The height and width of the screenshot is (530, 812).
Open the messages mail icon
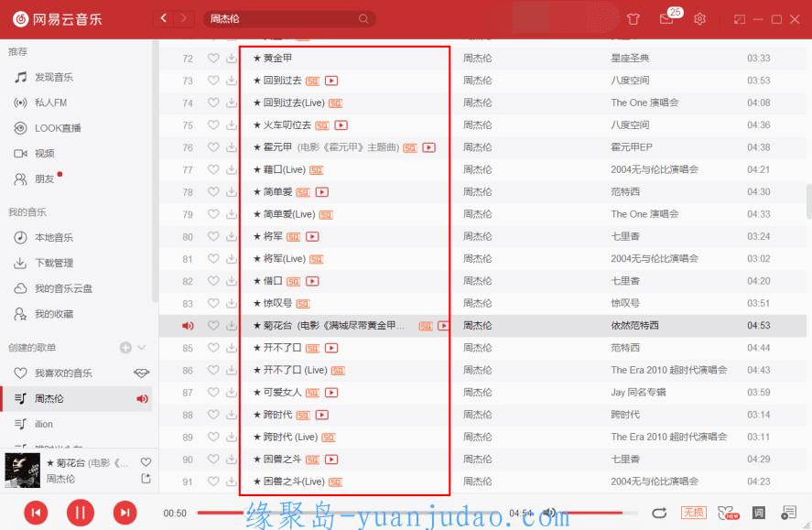666,19
